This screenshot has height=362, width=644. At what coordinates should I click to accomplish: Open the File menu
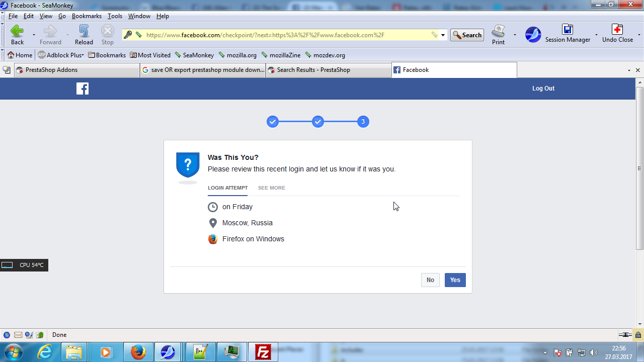coord(13,16)
